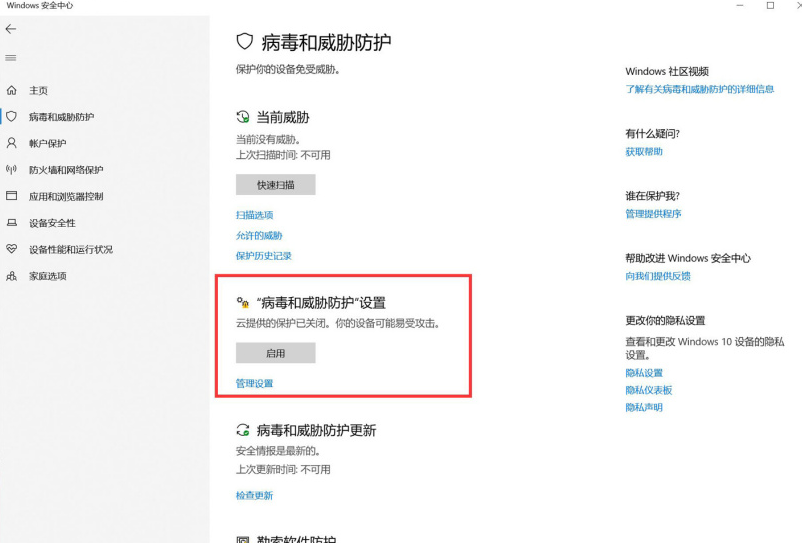Image resolution: width=802 pixels, height=543 pixels.
Task: Click the 启用 button
Action: pos(276,353)
